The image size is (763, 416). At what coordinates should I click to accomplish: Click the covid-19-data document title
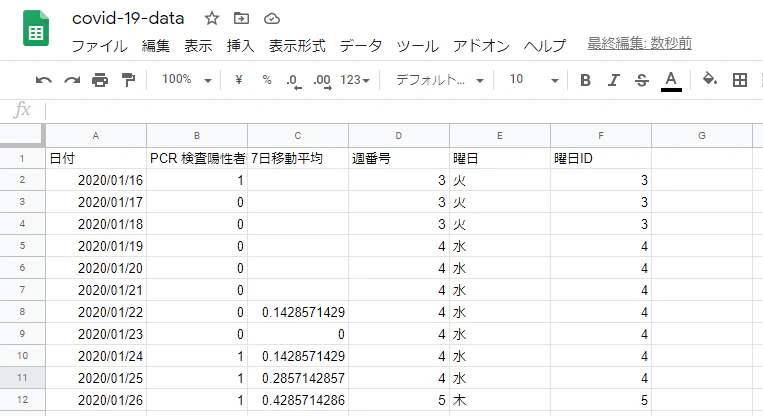pyautogui.click(x=128, y=18)
